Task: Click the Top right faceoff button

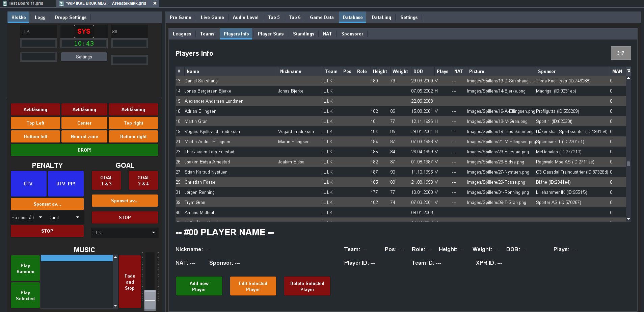Action: [133, 123]
